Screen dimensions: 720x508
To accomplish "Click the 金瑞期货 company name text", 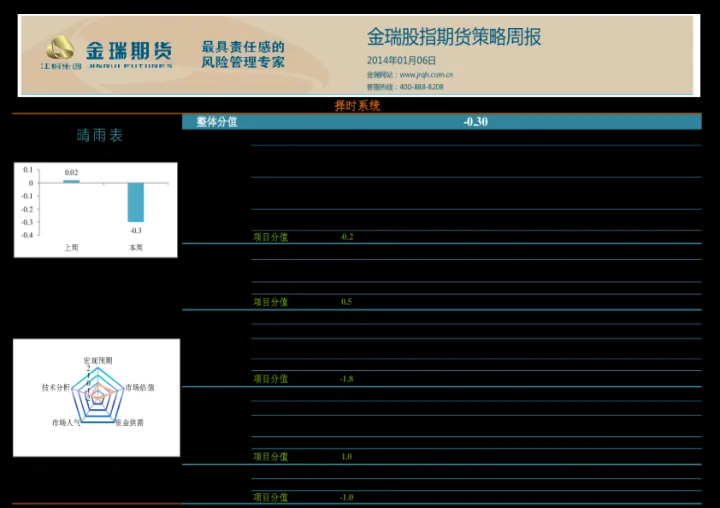I will click(129, 51).
